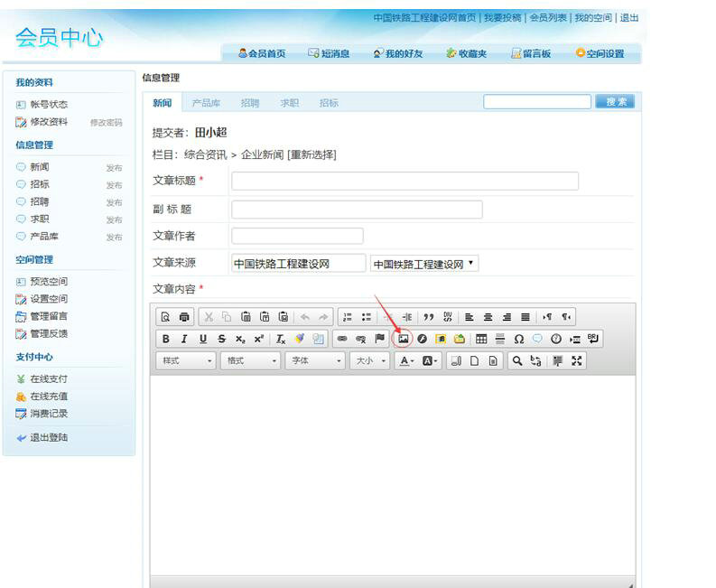Open the 样式 styles dropdown

[x=187, y=360]
